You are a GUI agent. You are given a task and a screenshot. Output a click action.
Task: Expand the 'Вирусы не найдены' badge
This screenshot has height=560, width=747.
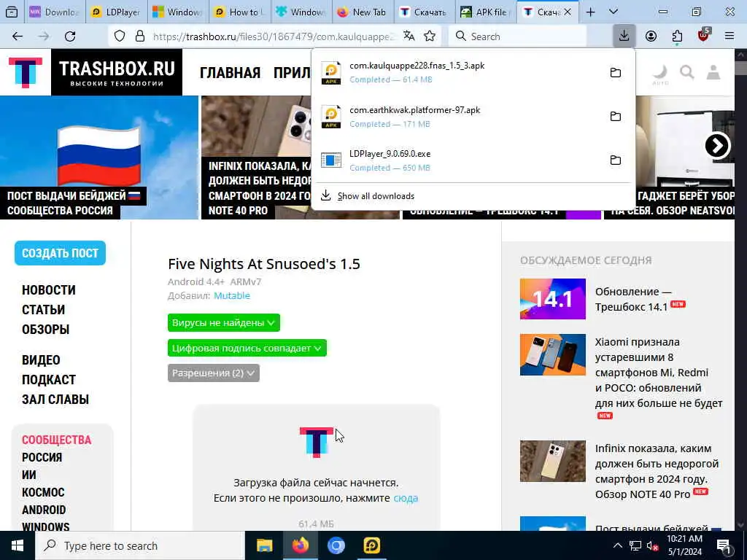[223, 322]
